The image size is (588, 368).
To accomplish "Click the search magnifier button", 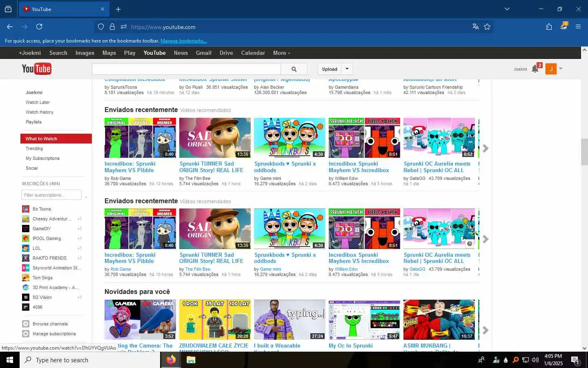I will (x=294, y=69).
